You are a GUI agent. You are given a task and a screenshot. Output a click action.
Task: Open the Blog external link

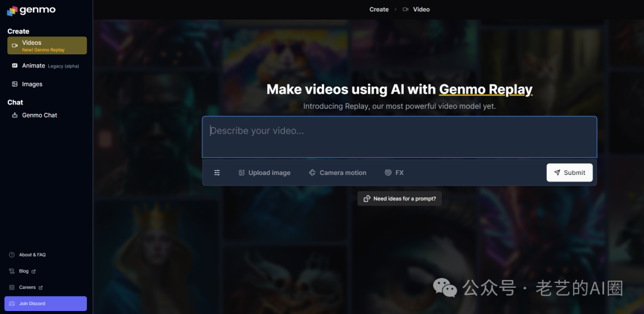point(22,271)
